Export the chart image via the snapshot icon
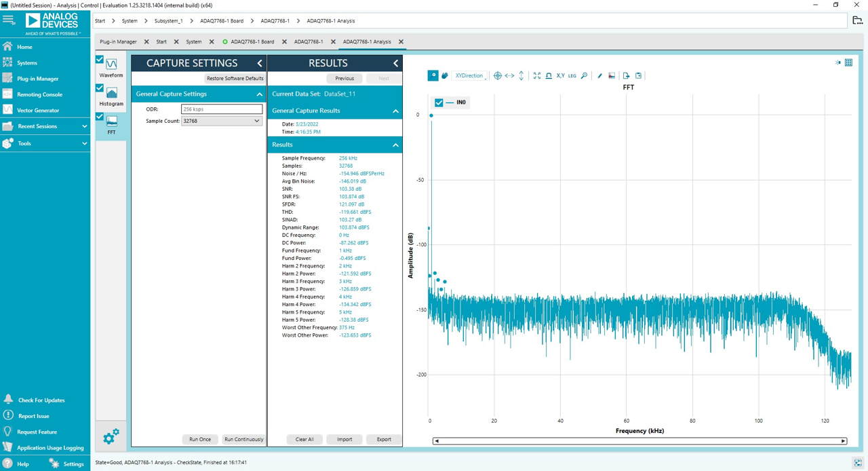 pyautogui.click(x=612, y=75)
